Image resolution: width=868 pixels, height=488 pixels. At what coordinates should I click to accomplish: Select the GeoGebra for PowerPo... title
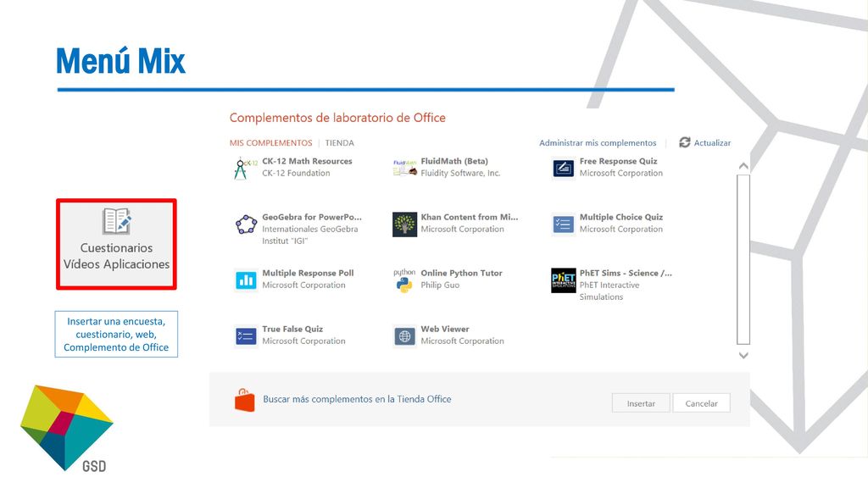pos(312,217)
